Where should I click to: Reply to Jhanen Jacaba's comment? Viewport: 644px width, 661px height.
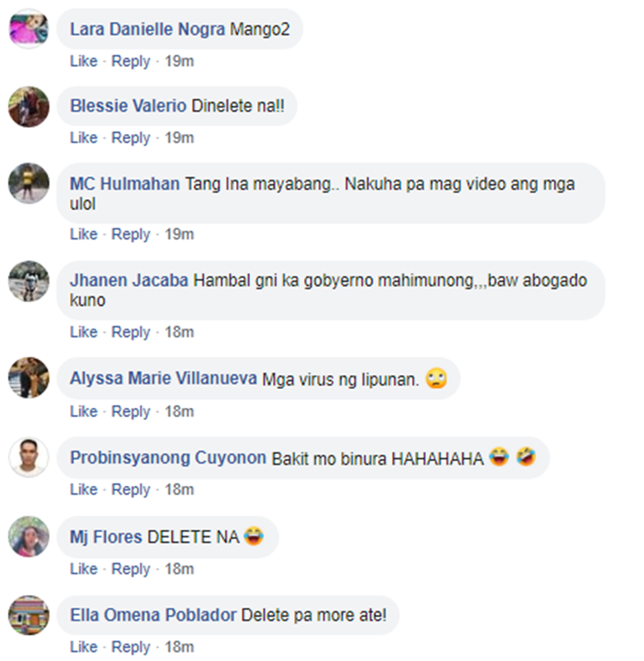[x=131, y=332]
